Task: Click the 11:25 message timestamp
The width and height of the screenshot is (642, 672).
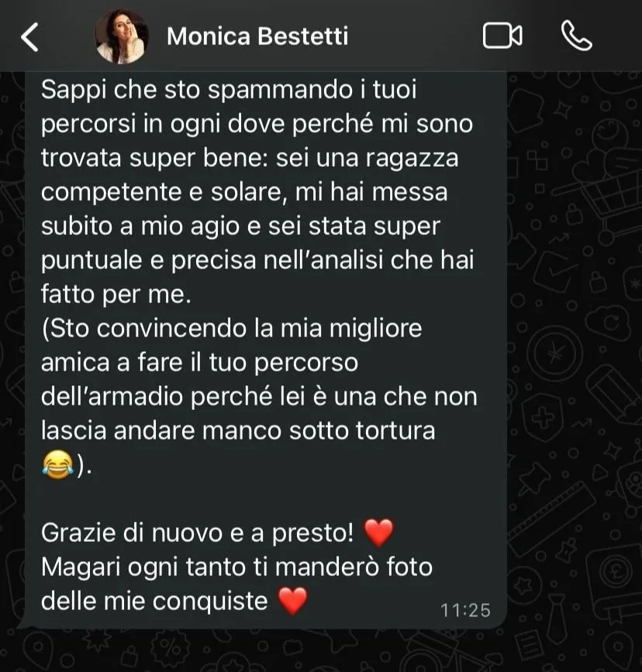Action: point(465,610)
